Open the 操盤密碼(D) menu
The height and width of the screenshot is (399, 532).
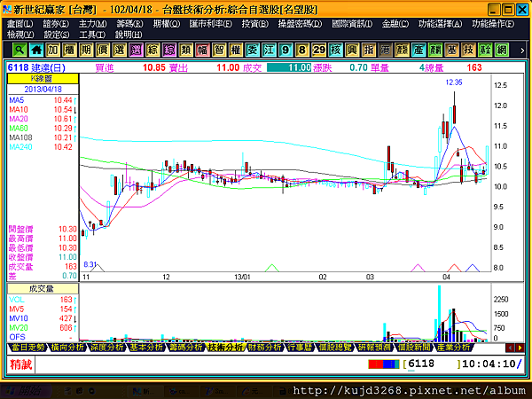[300, 24]
